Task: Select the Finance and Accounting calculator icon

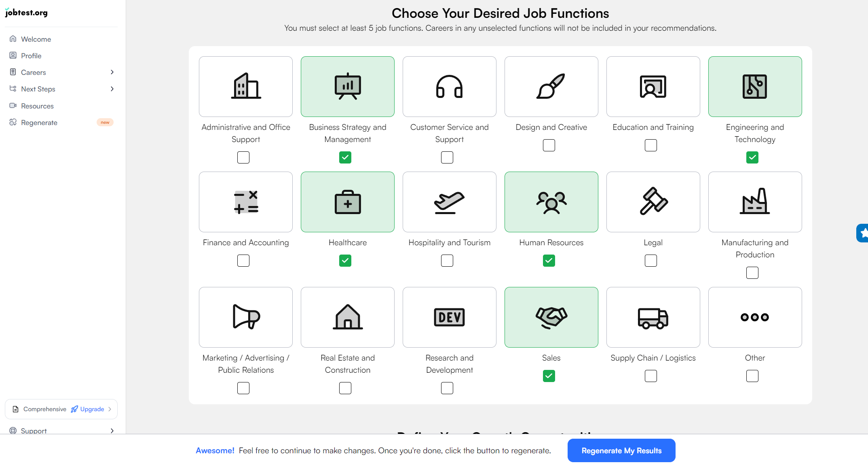Action: coord(246,202)
